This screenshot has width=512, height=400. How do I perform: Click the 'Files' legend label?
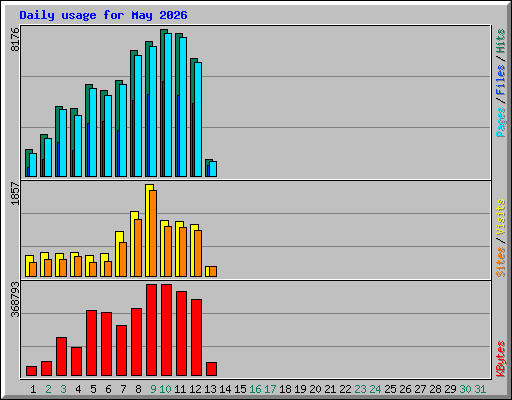501,79
